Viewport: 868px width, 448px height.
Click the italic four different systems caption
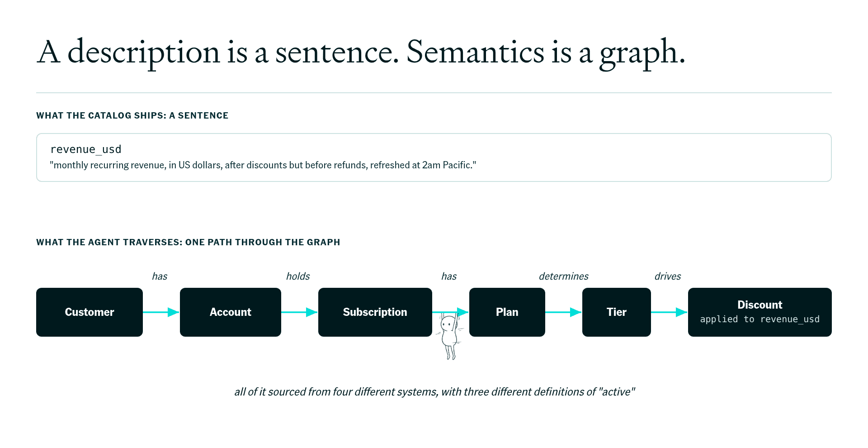coord(434,392)
